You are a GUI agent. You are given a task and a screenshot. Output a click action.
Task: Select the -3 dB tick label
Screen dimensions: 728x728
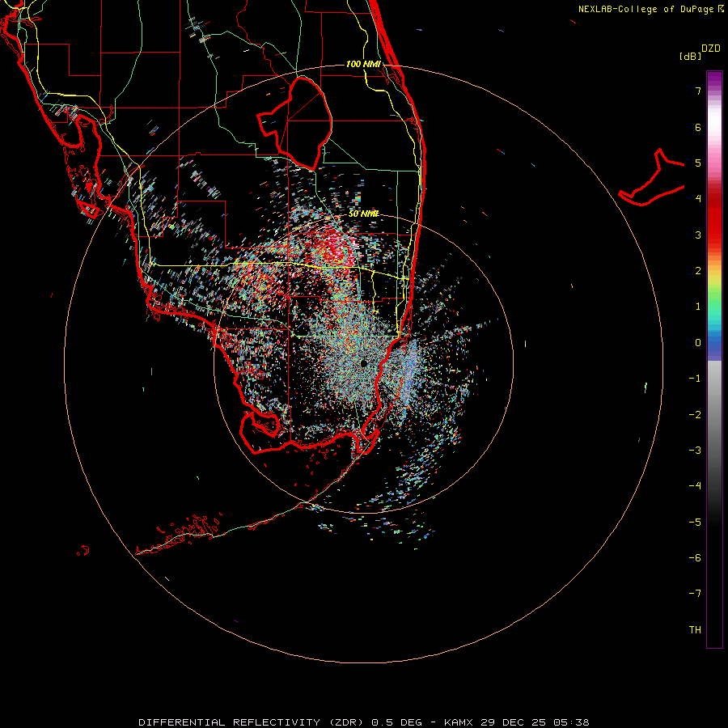(695, 451)
